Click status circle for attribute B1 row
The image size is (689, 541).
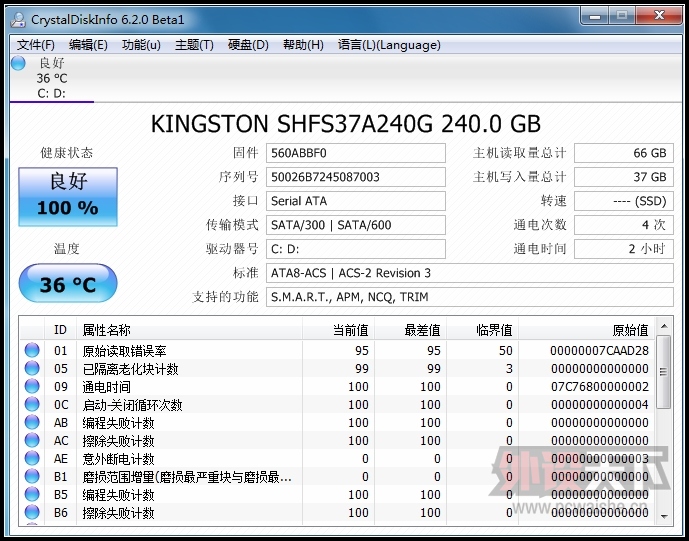(32, 476)
